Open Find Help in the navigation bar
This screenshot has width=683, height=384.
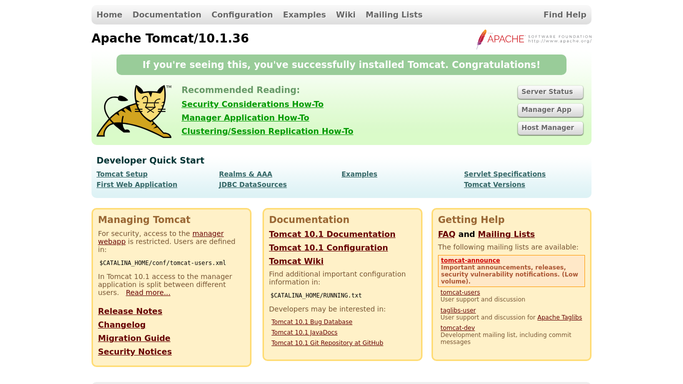point(565,15)
